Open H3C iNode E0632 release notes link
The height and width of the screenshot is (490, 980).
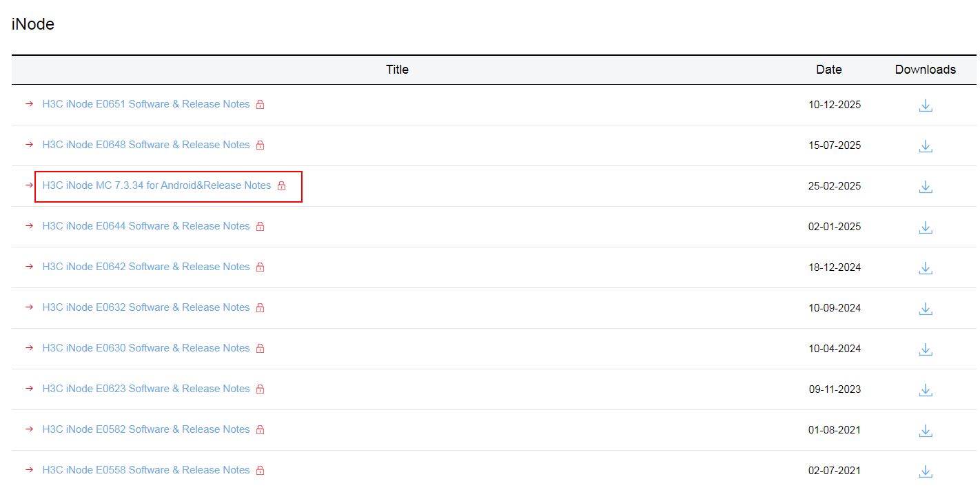(146, 307)
